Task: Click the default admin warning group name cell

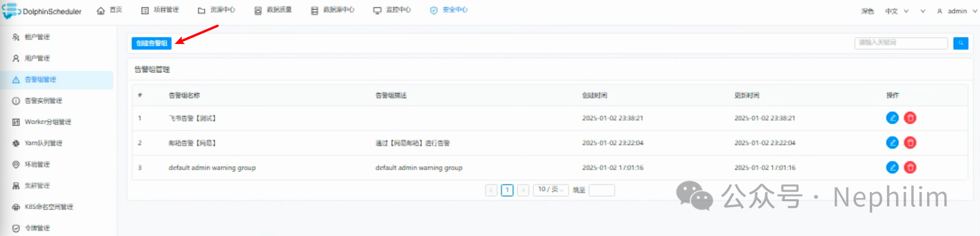Action: click(x=212, y=168)
